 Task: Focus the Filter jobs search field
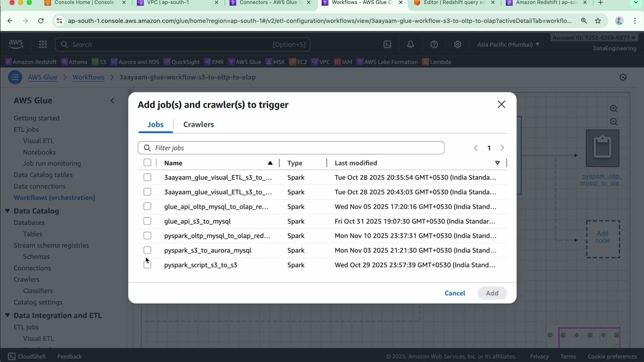click(291, 148)
